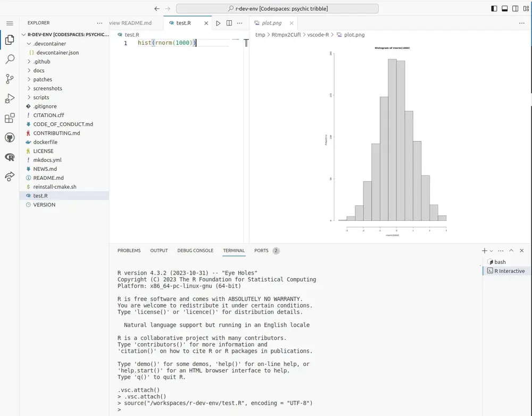
Task: Open the dockerfile in Explorer
Action: [45, 142]
